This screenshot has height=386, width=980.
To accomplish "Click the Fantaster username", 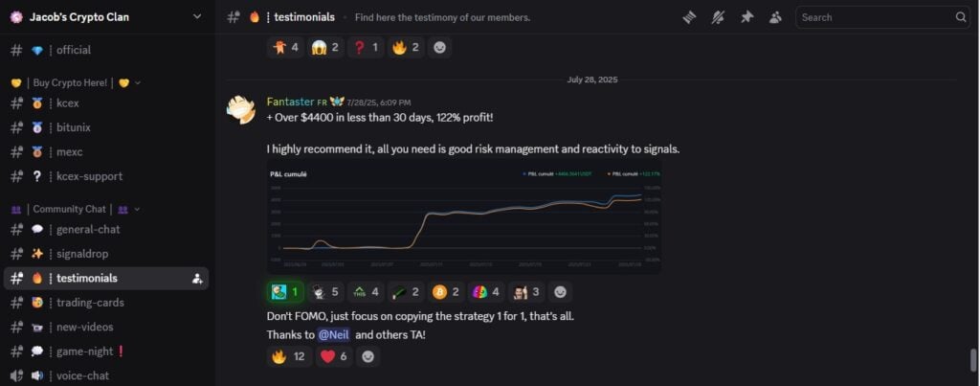I will (x=290, y=102).
